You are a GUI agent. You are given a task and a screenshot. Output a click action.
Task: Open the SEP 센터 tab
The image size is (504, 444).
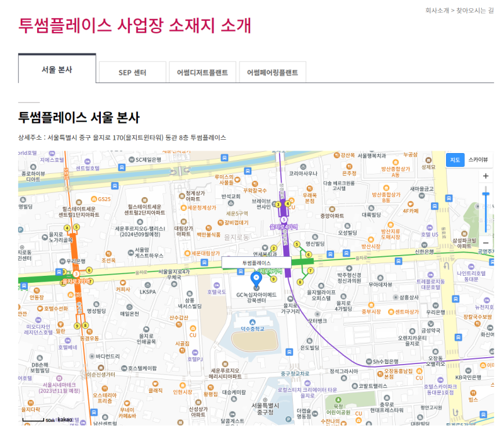132,72
